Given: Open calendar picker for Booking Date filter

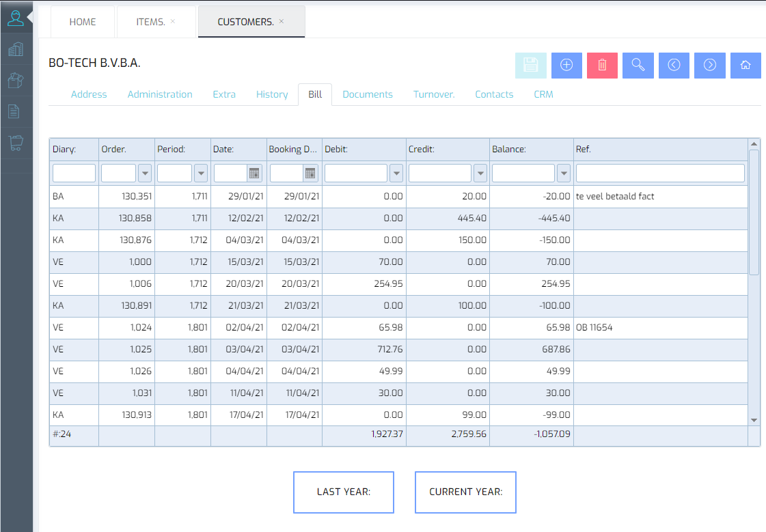Looking at the screenshot, I should [310, 173].
